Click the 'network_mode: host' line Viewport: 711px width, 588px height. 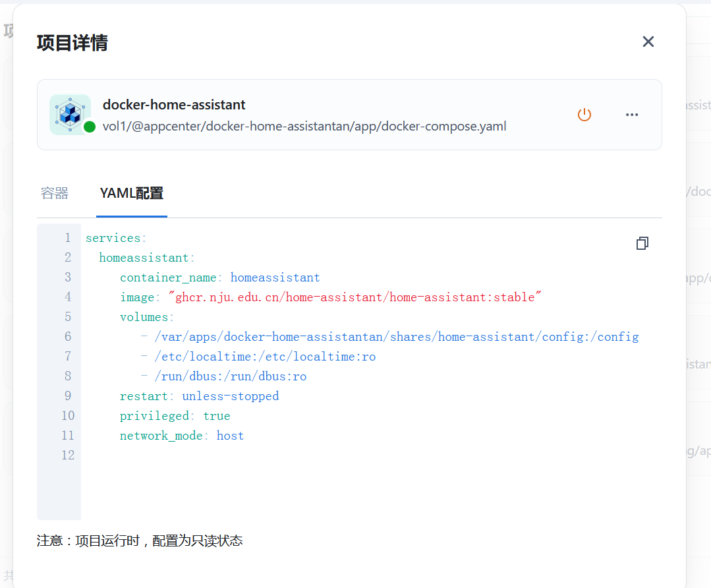[182, 436]
